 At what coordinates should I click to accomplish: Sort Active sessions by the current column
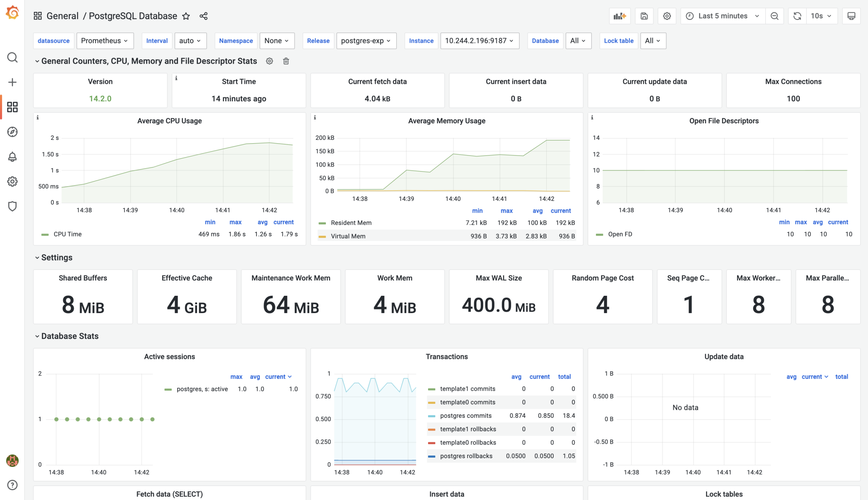click(275, 377)
